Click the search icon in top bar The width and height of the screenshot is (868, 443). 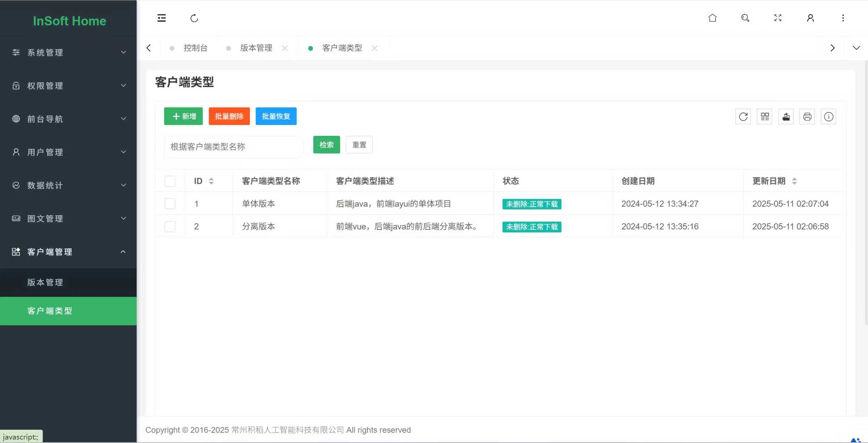pos(745,18)
